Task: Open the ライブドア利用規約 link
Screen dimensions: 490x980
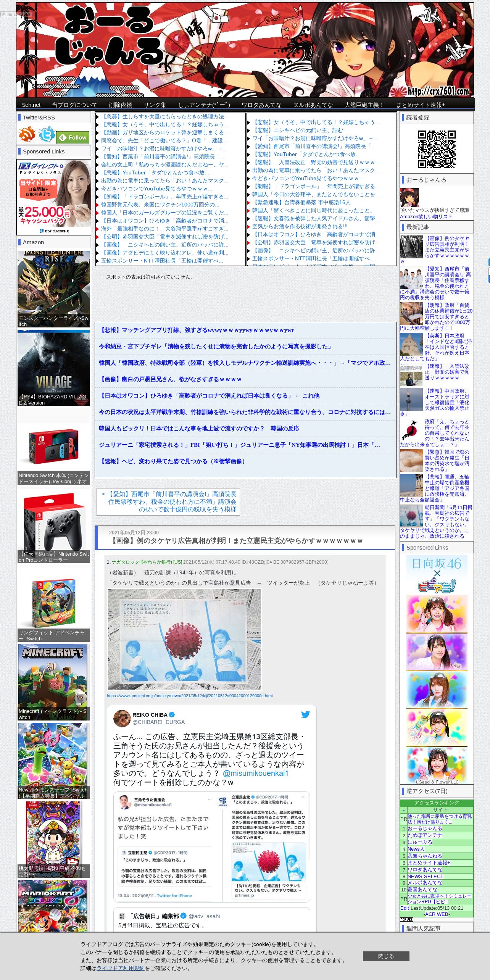Action: (120, 968)
